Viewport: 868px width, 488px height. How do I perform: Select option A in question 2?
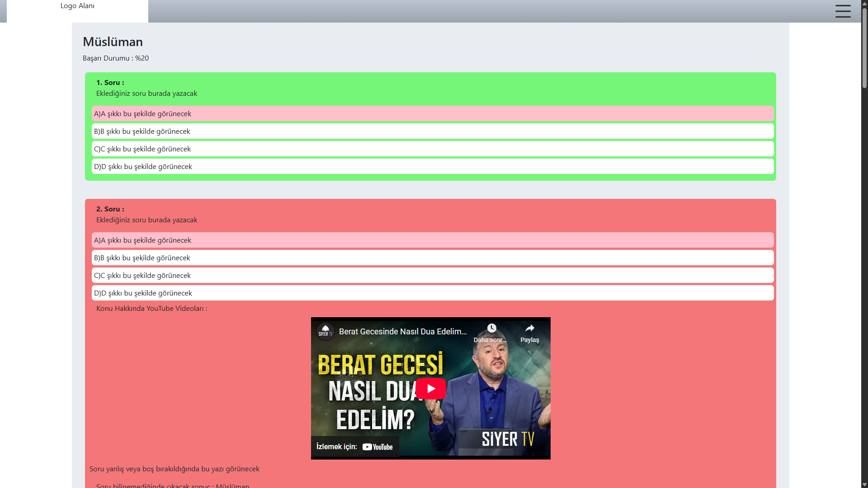click(x=432, y=240)
